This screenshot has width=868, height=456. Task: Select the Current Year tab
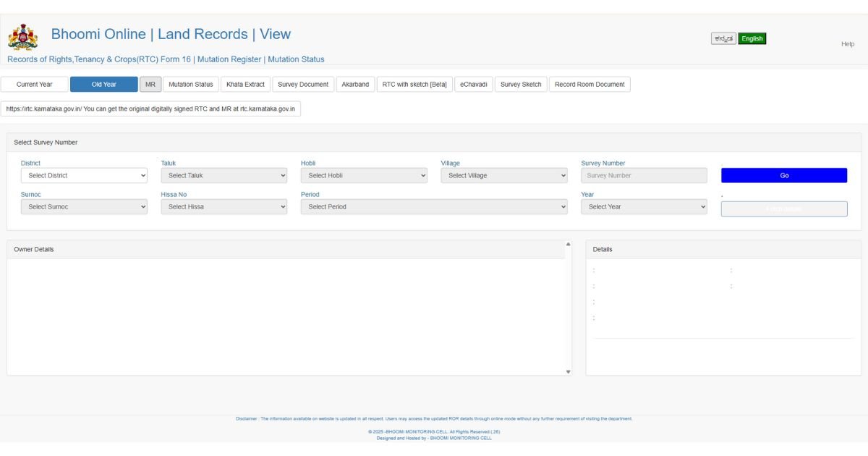35,85
